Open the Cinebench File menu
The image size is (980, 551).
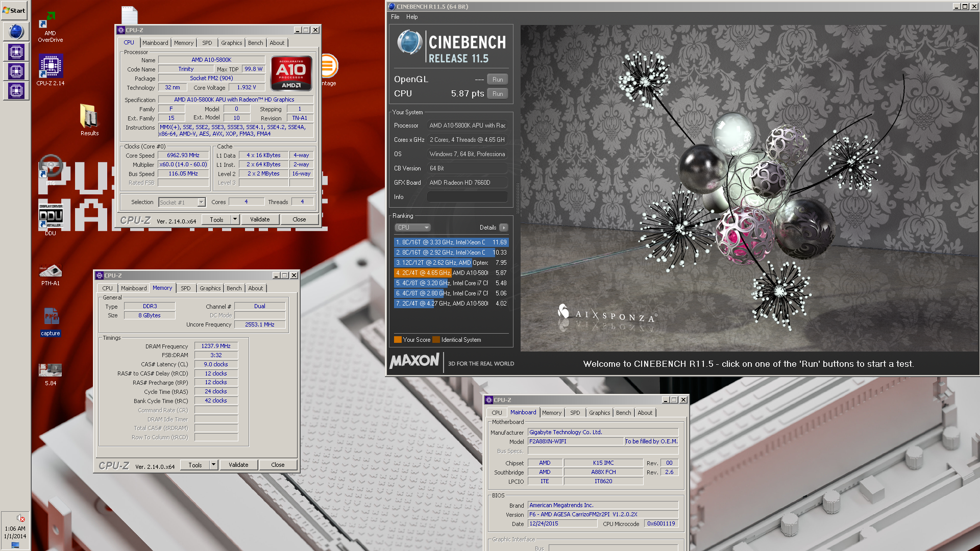pyautogui.click(x=395, y=17)
